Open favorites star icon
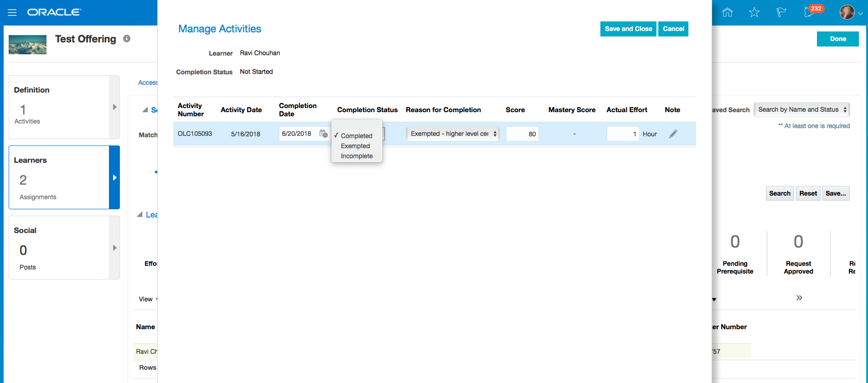 pos(754,12)
